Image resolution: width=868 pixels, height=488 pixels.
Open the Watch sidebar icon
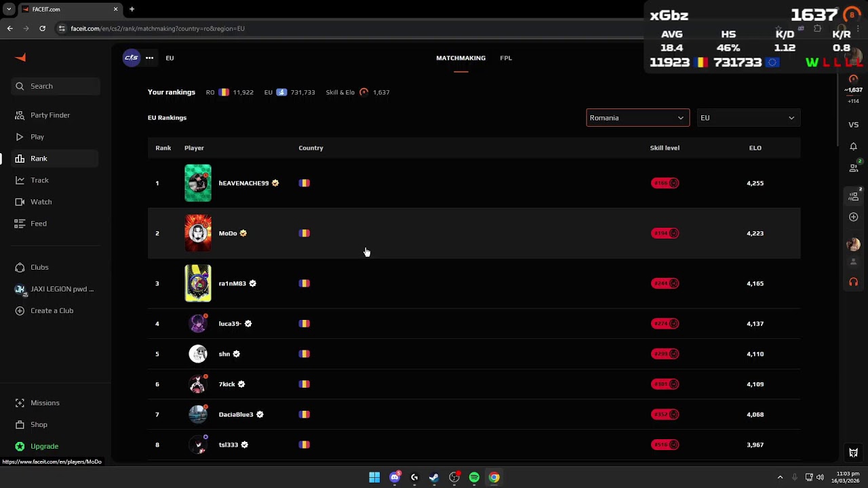tap(20, 202)
